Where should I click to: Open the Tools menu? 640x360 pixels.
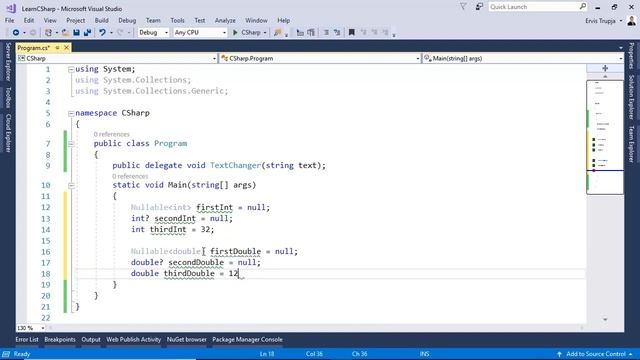[177, 20]
